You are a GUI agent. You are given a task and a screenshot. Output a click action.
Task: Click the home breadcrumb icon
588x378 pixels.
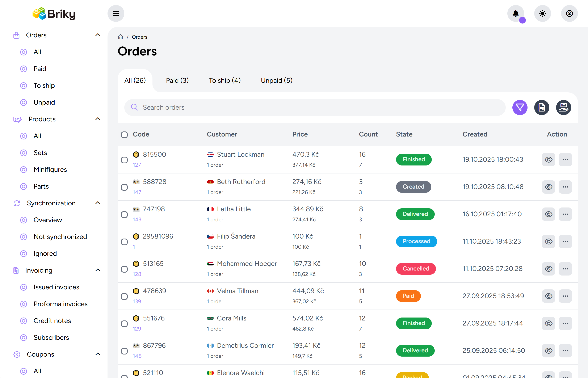120,37
